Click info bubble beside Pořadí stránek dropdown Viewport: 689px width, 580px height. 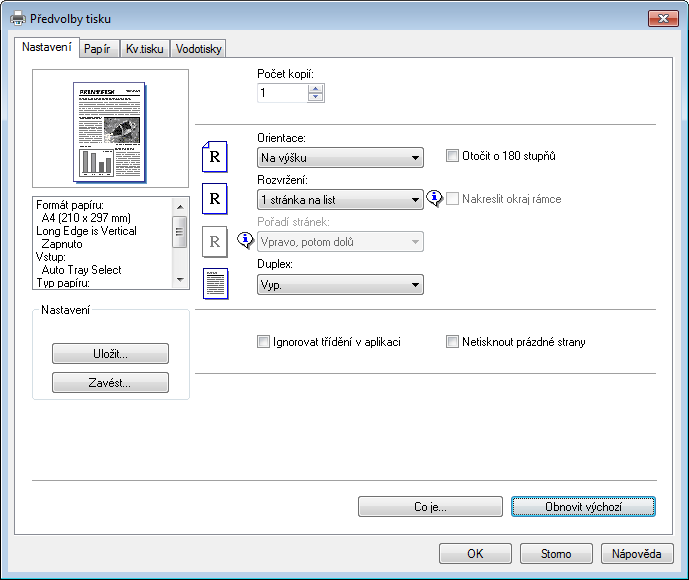pyautogui.click(x=245, y=240)
